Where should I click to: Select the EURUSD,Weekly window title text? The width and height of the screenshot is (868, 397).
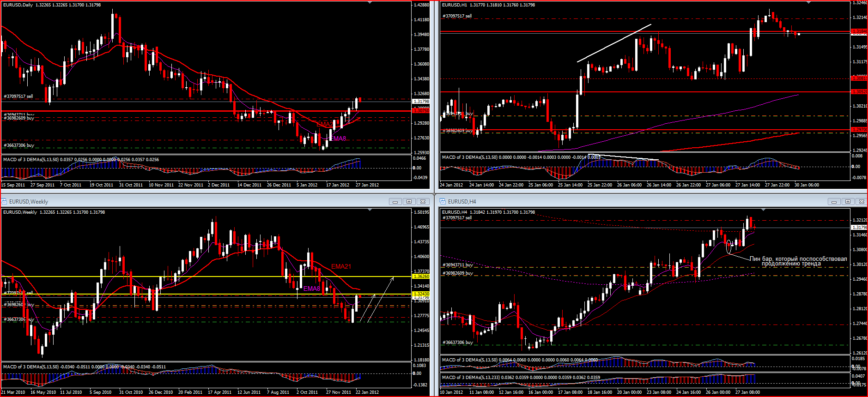[29, 202]
